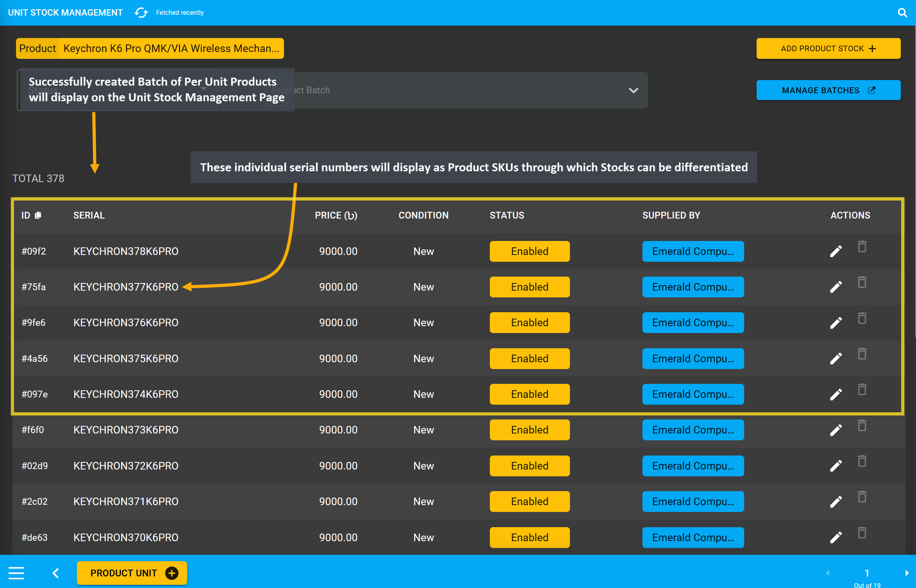Edit the KEYCHRON373K6PRO unit row
Image resolution: width=916 pixels, height=588 pixels.
836,430
